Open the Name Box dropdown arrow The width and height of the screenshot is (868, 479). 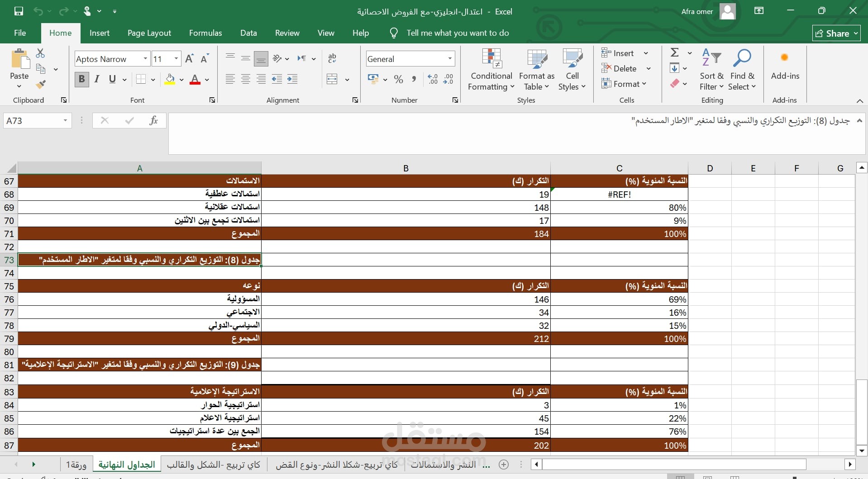[x=65, y=120]
